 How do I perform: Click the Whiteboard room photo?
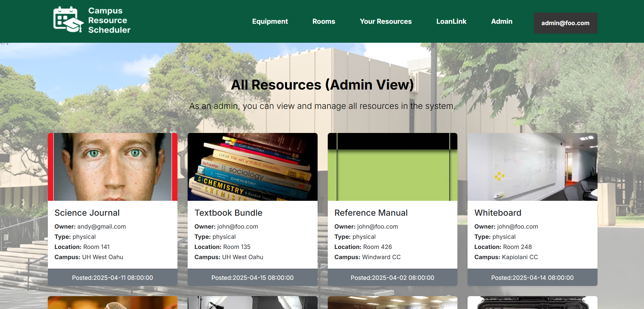click(532, 167)
